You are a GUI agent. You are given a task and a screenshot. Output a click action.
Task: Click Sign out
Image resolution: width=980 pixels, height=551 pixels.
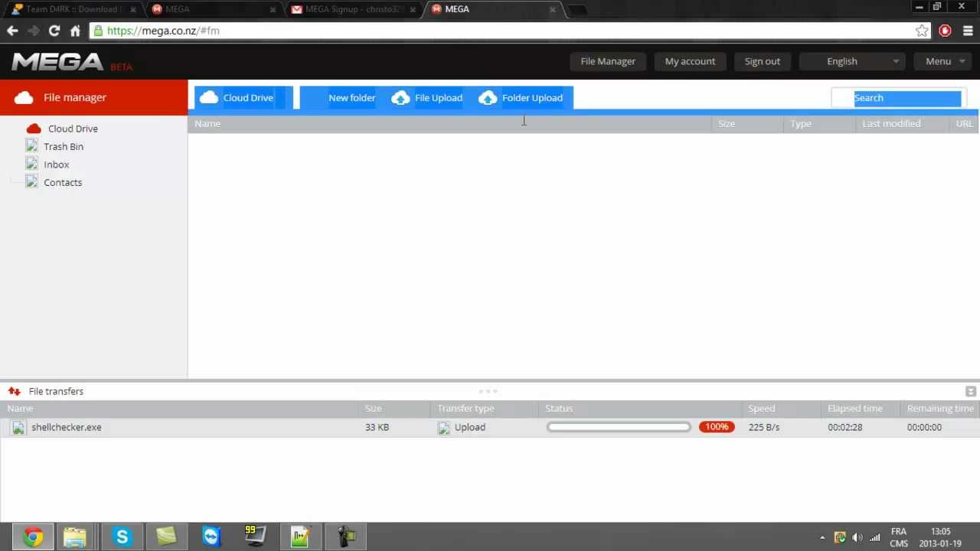(x=763, y=61)
